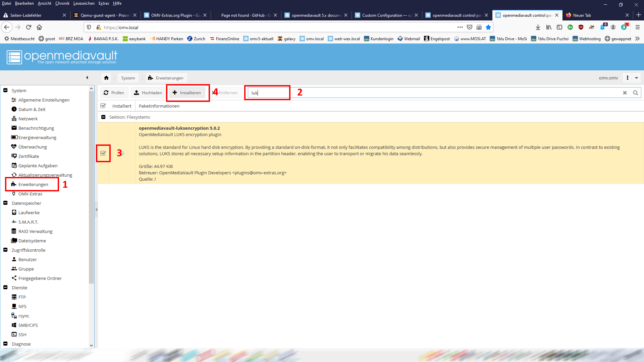
Task: Bookmark star icon in the address bar
Action: click(x=488, y=27)
